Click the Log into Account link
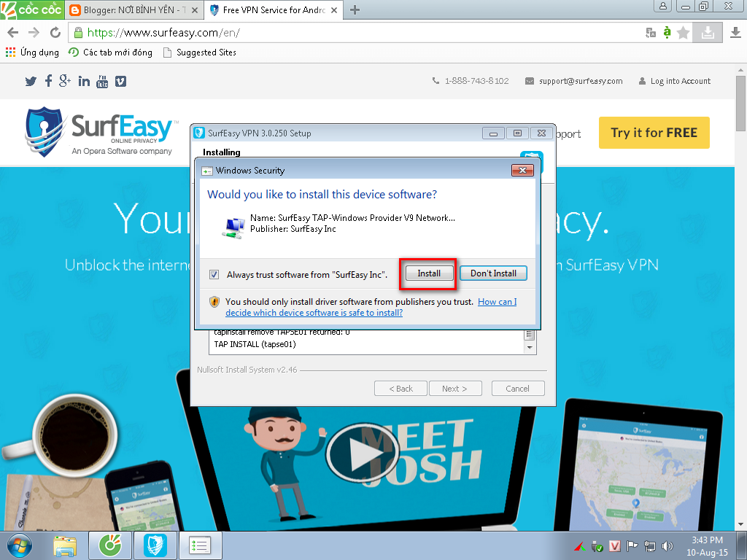 (675, 81)
